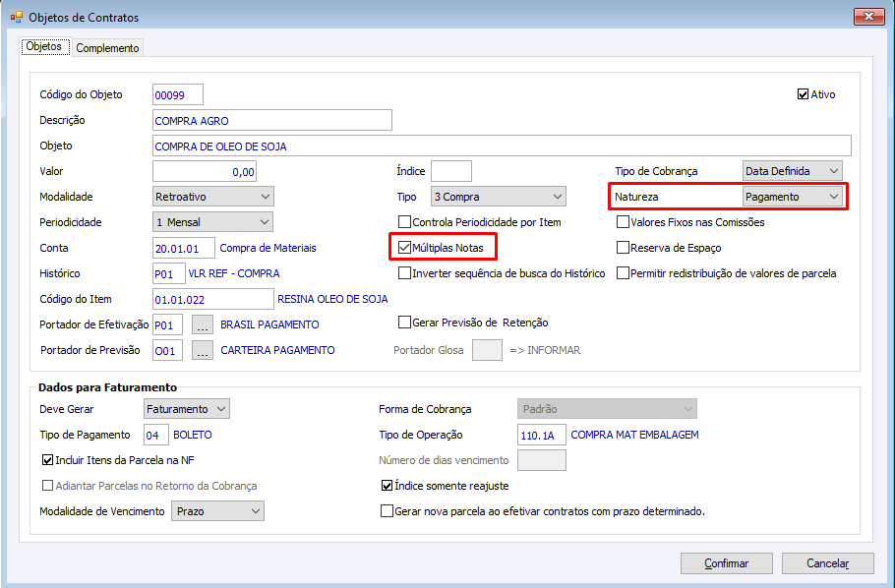Click Portador de Efetivação field P01
The width and height of the screenshot is (895, 588).
coord(168,324)
